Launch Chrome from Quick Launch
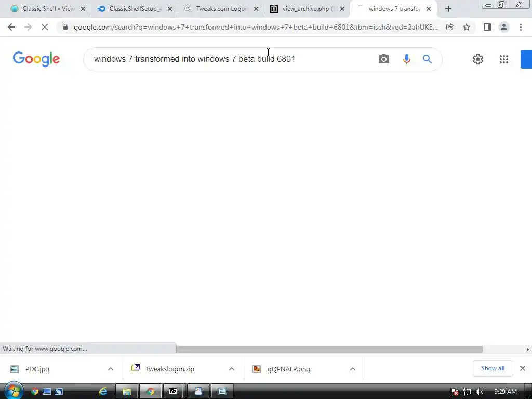This screenshot has width=532, height=399. point(35,392)
